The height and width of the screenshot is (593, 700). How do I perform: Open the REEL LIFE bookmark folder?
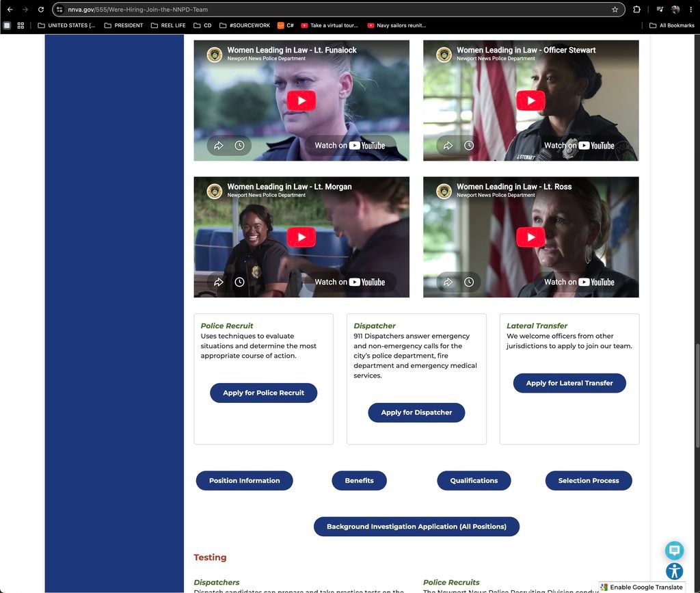168,25
